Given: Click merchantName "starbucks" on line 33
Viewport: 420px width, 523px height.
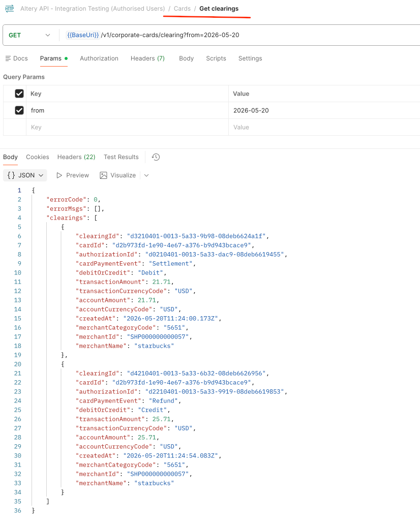Looking at the screenshot, I should (x=154, y=483).
